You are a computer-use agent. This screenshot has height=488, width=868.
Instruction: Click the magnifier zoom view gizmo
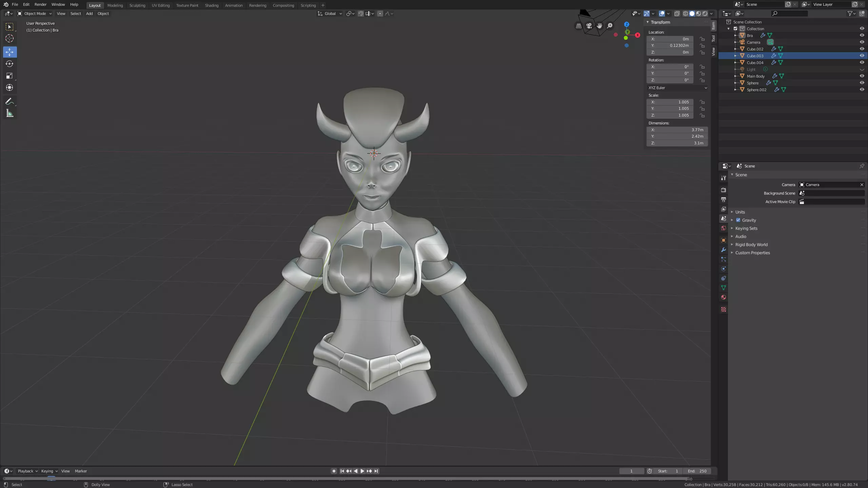(x=610, y=26)
